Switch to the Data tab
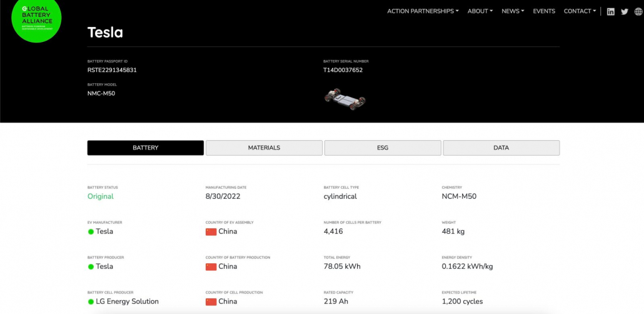644x314 pixels. (501, 148)
